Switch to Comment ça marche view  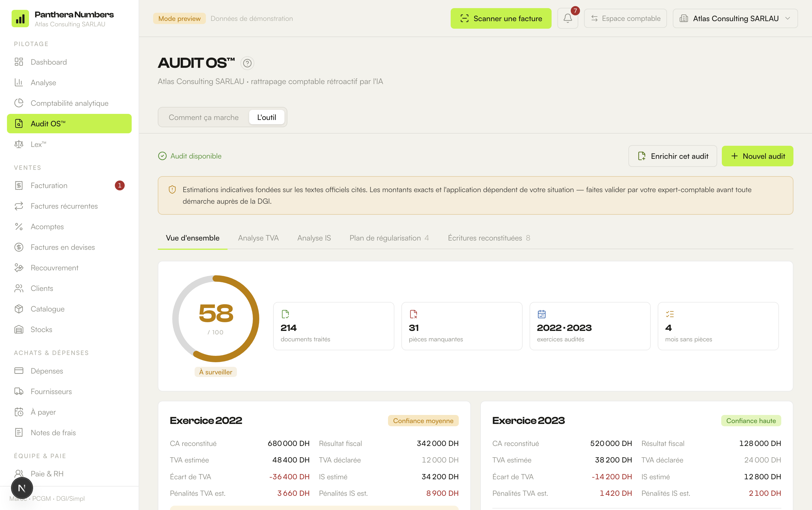pyautogui.click(x=204, y=117)
